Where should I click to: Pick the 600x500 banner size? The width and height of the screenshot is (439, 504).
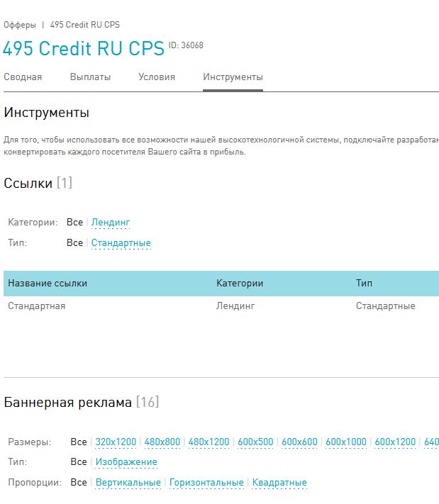pos(255,442)
